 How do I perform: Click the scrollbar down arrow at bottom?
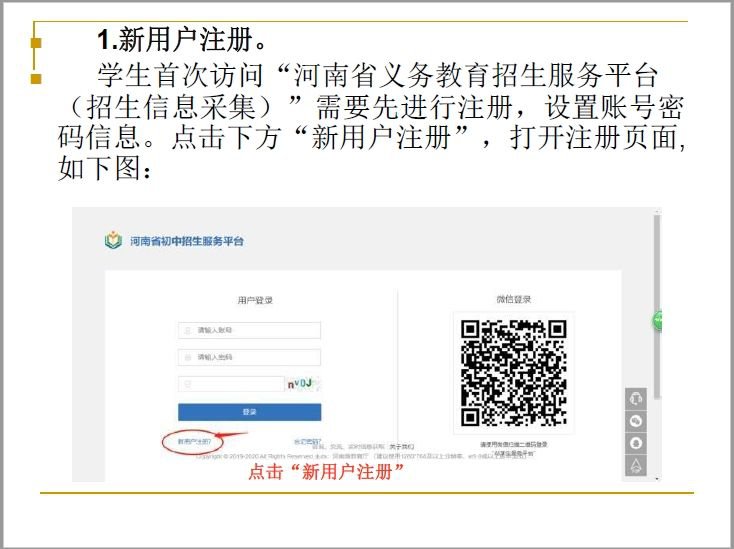click(657, 478)
